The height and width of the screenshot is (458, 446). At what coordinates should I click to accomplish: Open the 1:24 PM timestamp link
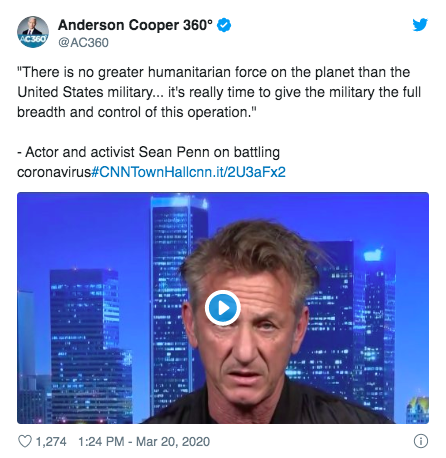101,442
